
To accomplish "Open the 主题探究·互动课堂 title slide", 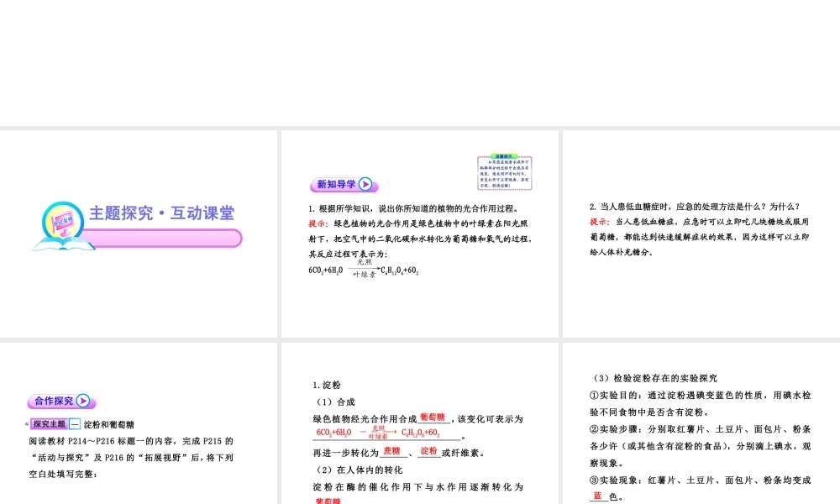I will coord(139,234).
